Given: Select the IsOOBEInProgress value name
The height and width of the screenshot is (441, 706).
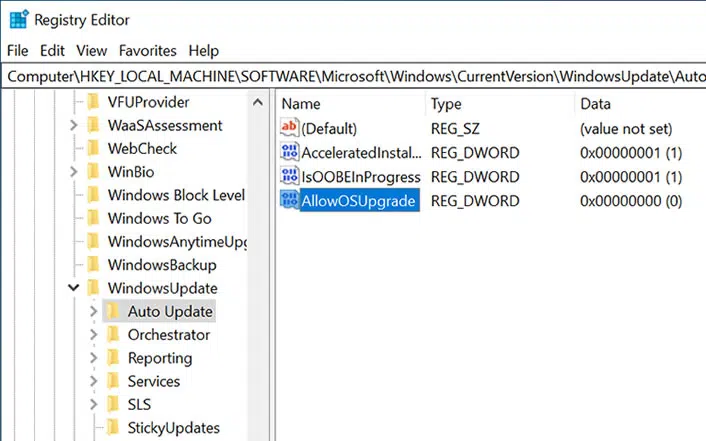Looking at the screenshot, I should click(x=361, y=177).
